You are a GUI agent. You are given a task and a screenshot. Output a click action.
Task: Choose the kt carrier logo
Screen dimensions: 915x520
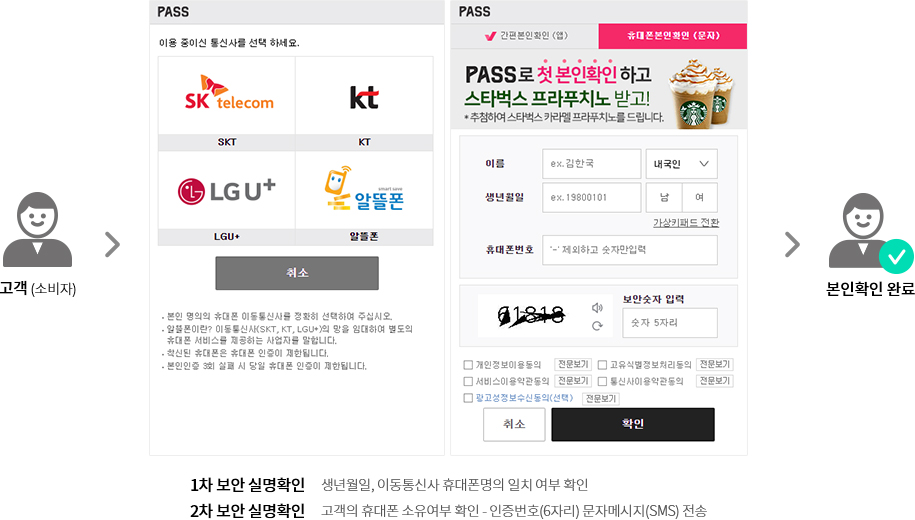[364, 97]
